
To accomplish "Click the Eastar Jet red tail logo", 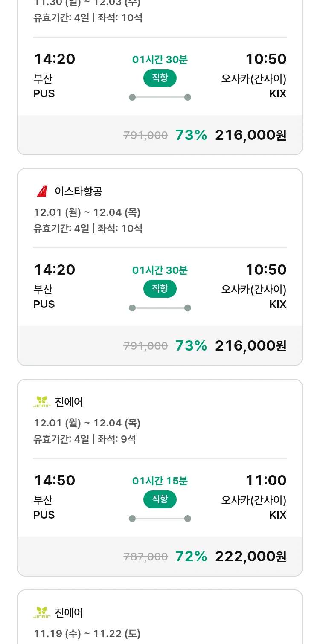I will [42, 191].
